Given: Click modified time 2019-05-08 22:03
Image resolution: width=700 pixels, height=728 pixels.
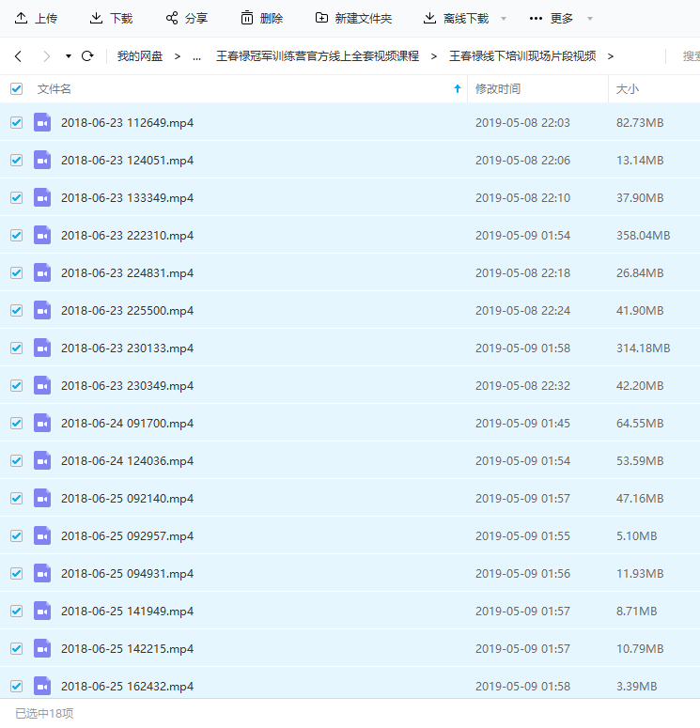Looking at the screenshot, I should (x=522, y=122).
